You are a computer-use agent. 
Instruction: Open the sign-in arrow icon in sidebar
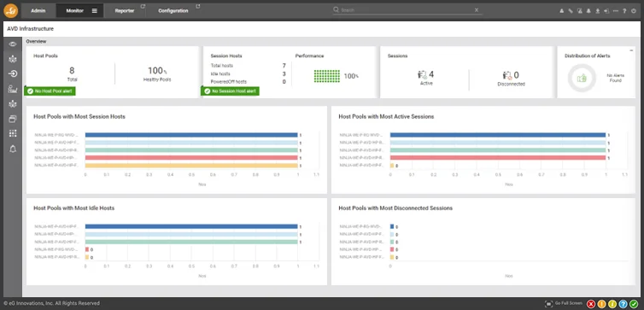13,74
